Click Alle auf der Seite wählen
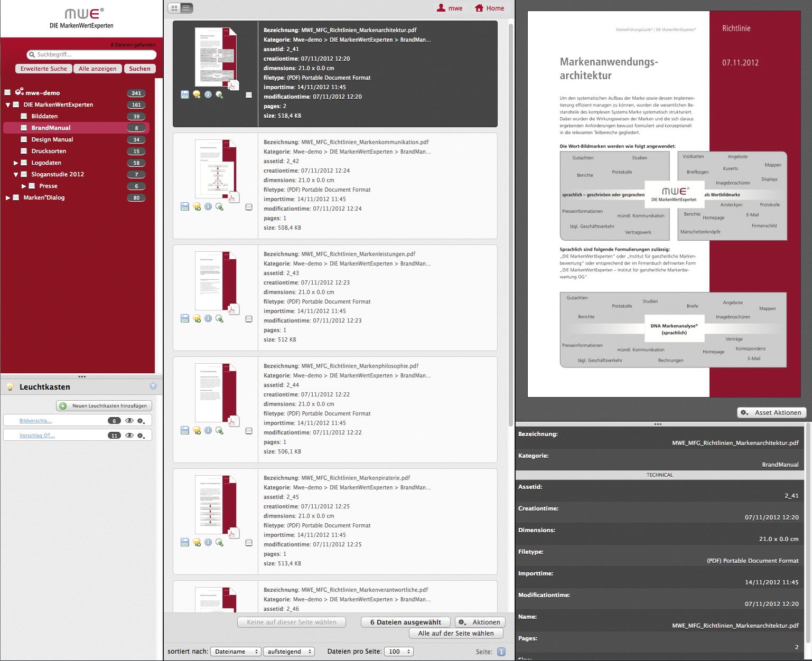Image resolution: width=812 pixels, height=661 pixels. click(456, 633)
